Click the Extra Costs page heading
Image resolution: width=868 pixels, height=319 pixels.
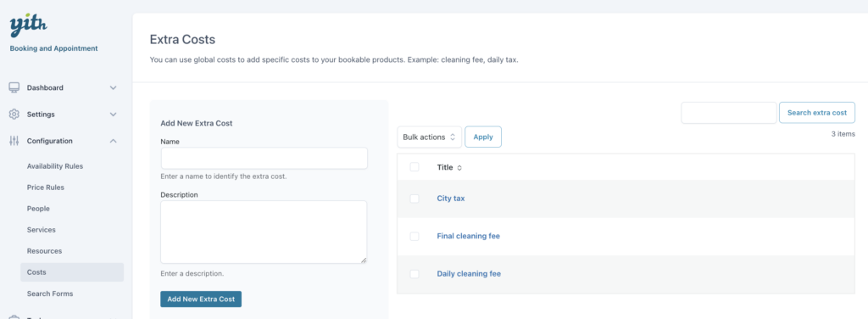tap(183, 39)
